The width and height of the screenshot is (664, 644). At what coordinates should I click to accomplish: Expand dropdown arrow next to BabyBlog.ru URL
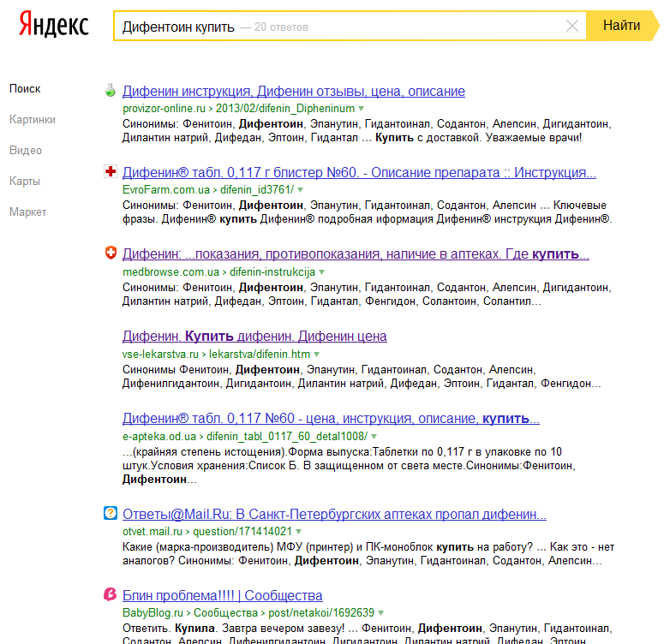click(380, 613)
